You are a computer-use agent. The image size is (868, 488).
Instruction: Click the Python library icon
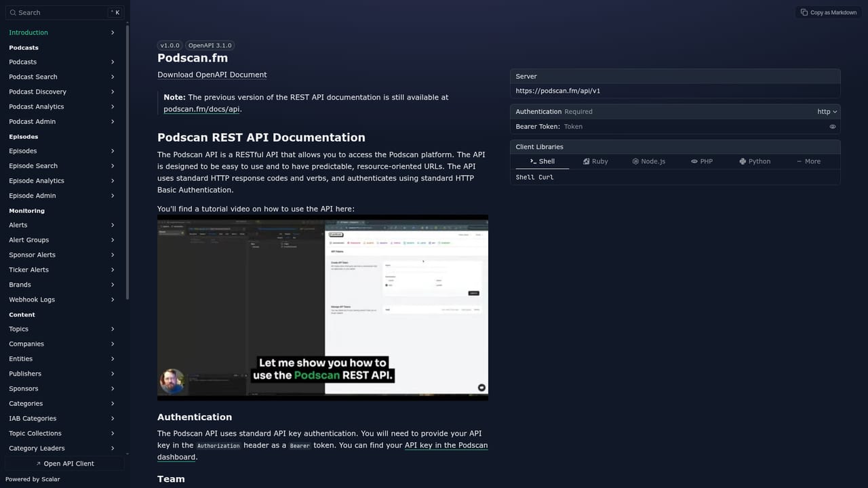click(x=743, y=161)
